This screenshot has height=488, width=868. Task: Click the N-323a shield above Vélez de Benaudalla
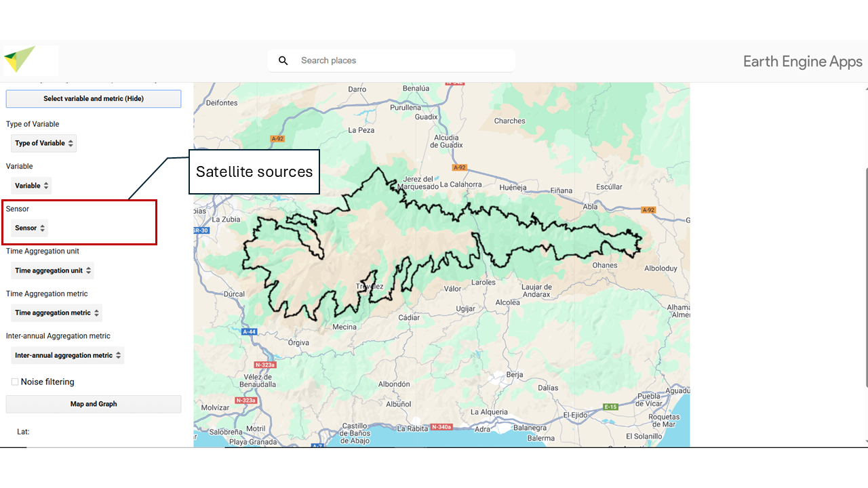coord(264,365)
